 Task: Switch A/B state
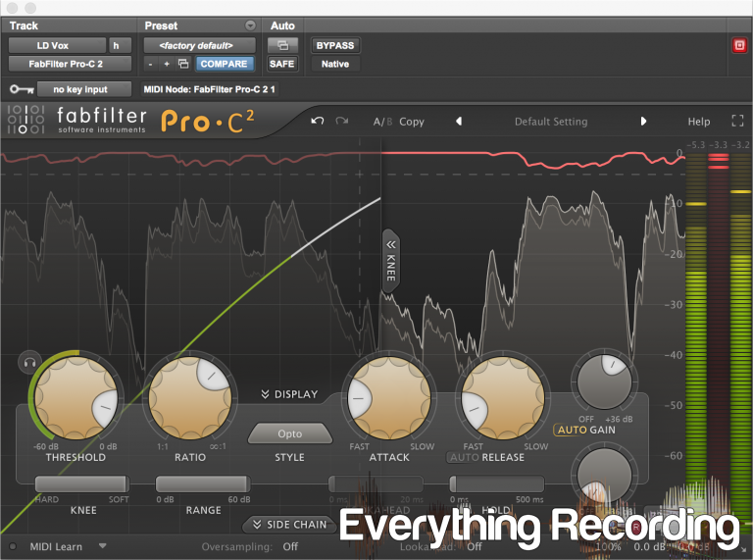pyautogui.click(x=382, y=122)
